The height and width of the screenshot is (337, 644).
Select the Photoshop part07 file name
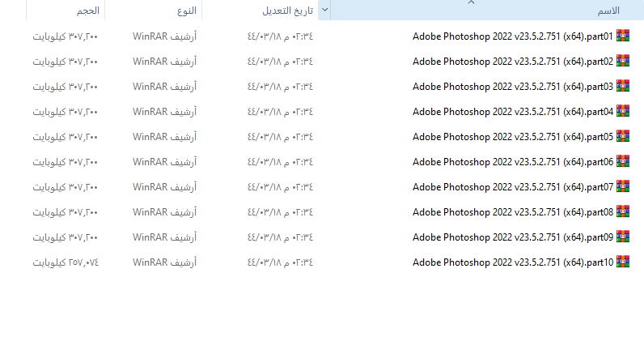513,187
